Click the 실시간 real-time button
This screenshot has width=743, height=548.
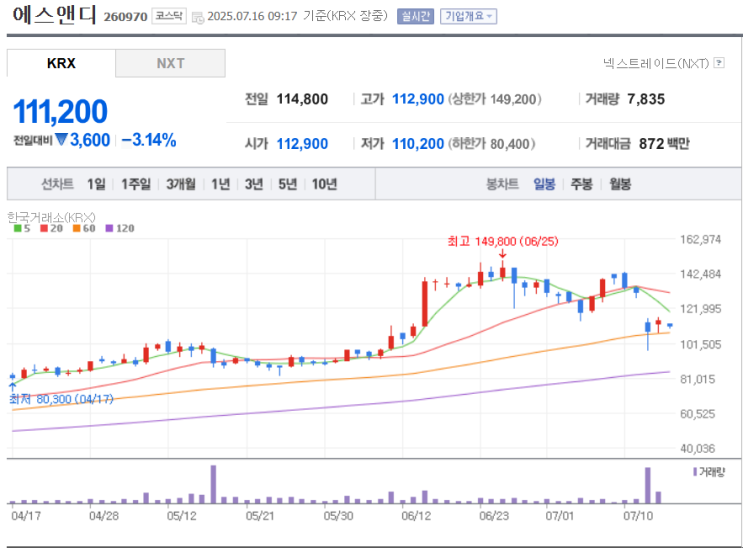pos(416,17)
